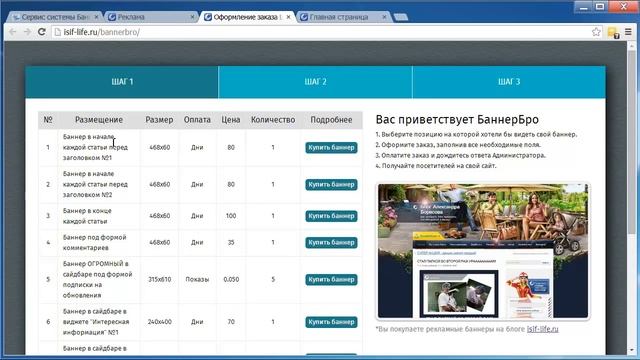This screenshot has width=640, height=360.
Task: Click the 'Показы' payment cell
Action: click(x=197, y=280)
